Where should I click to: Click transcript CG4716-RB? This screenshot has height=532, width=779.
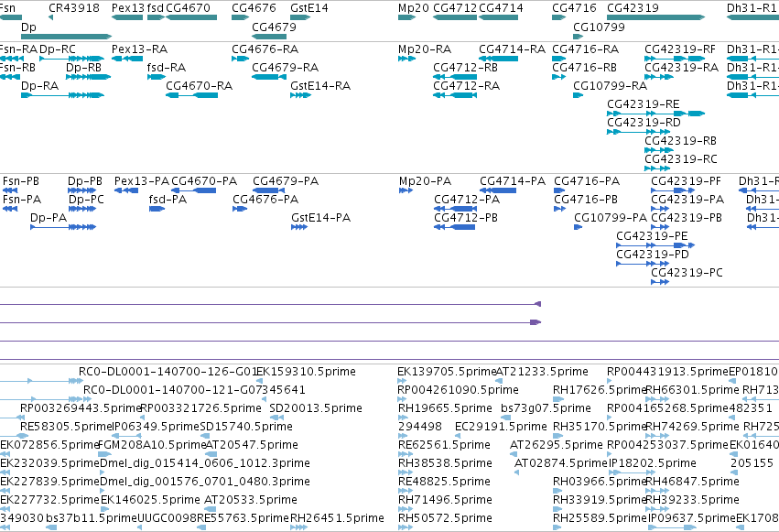coord(585,68)
